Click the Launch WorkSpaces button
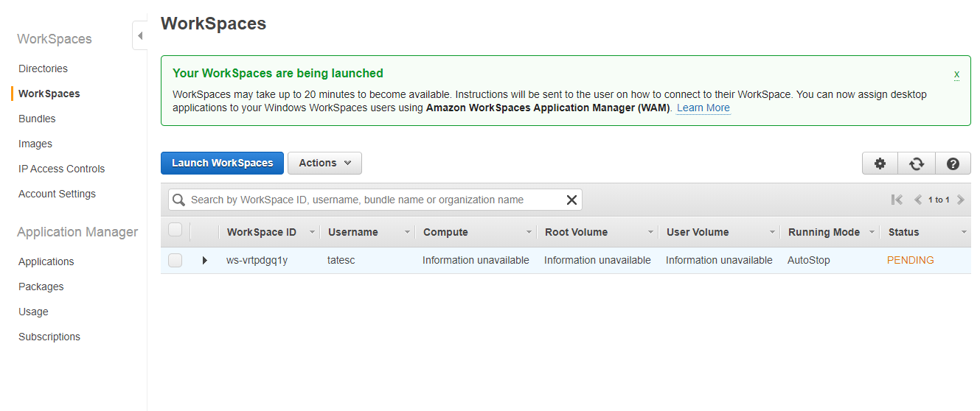 click(x=222, y=163)
